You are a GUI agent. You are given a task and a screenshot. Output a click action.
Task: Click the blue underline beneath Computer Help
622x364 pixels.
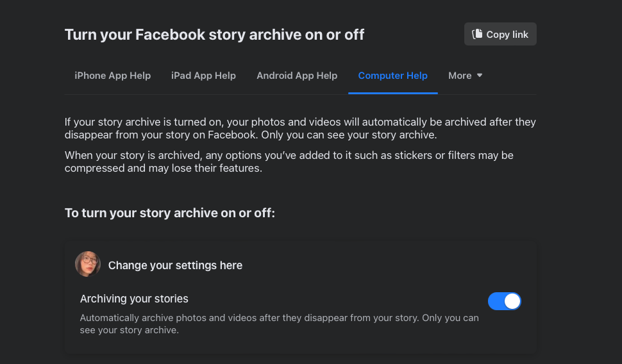(x=392, y=93)
